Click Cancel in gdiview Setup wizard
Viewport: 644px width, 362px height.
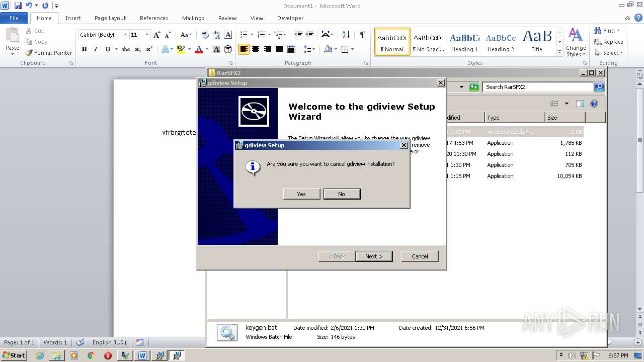(x=420, y=256)
